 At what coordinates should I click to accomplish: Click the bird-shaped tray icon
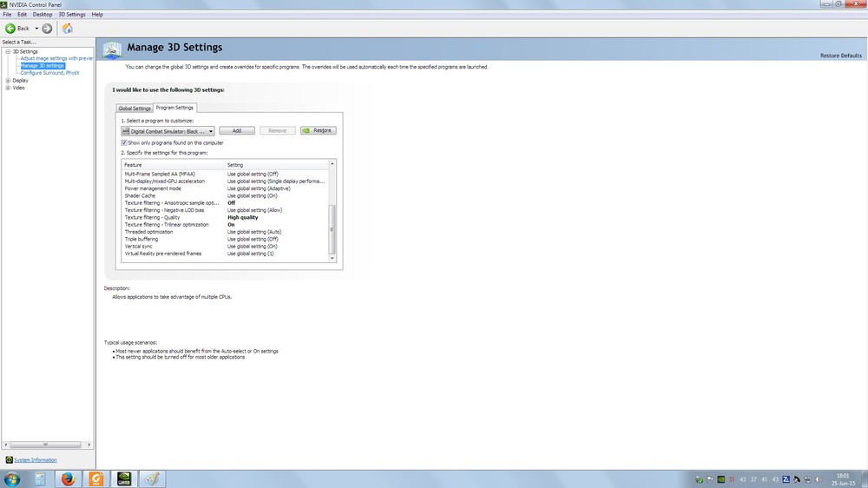coord(797,479)
